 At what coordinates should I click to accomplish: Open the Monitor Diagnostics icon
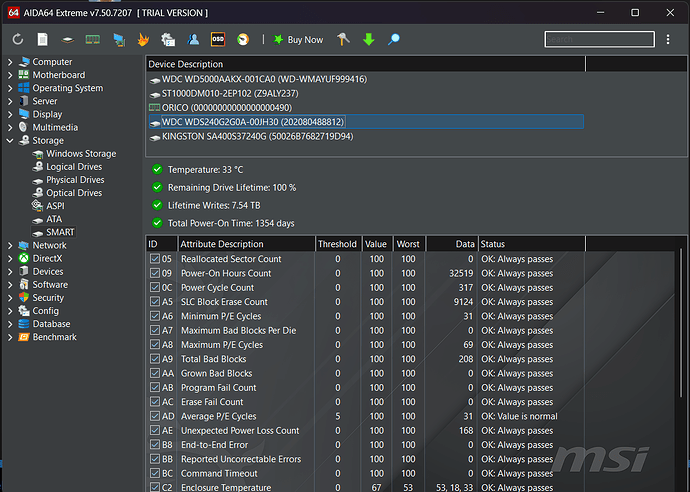(119, 40)
